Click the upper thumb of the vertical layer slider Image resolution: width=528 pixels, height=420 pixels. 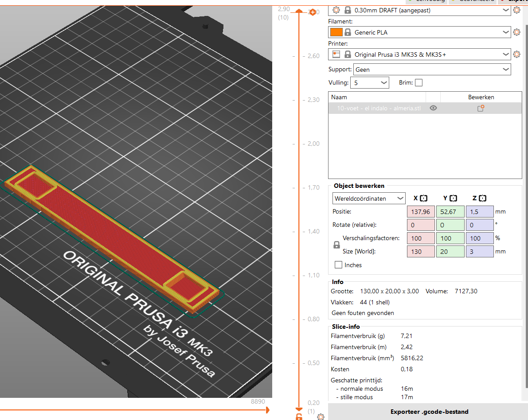click(299, 11)
